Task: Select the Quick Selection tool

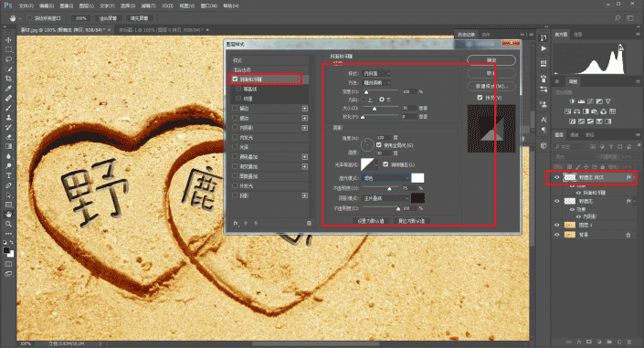Action: pyautogui.click(x=8, y=69)
